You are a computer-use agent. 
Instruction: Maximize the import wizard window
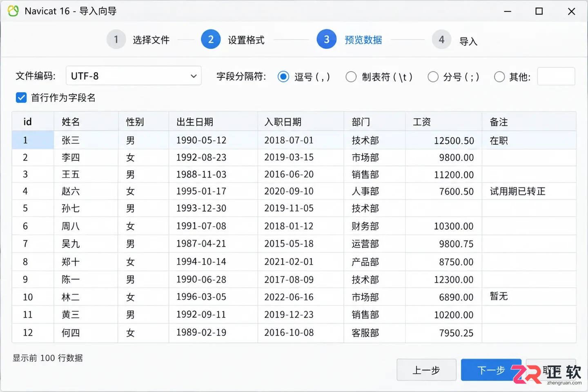pos(539,11)
